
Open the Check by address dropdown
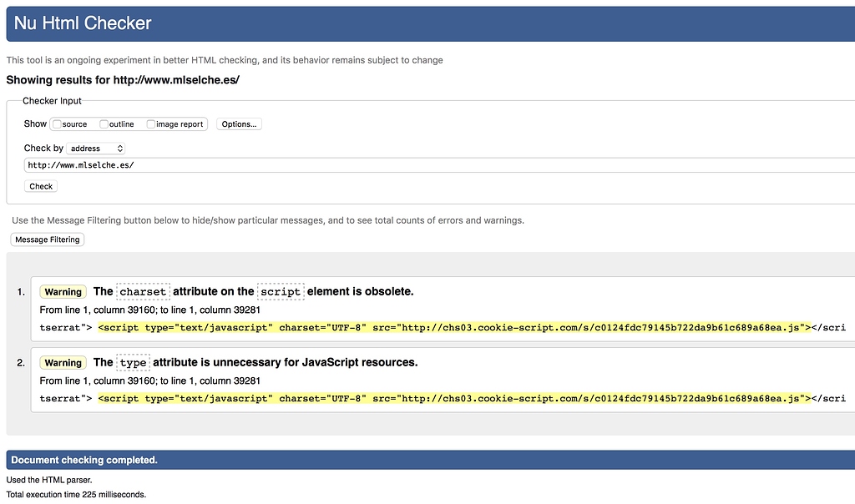click(x=94, y=148)
